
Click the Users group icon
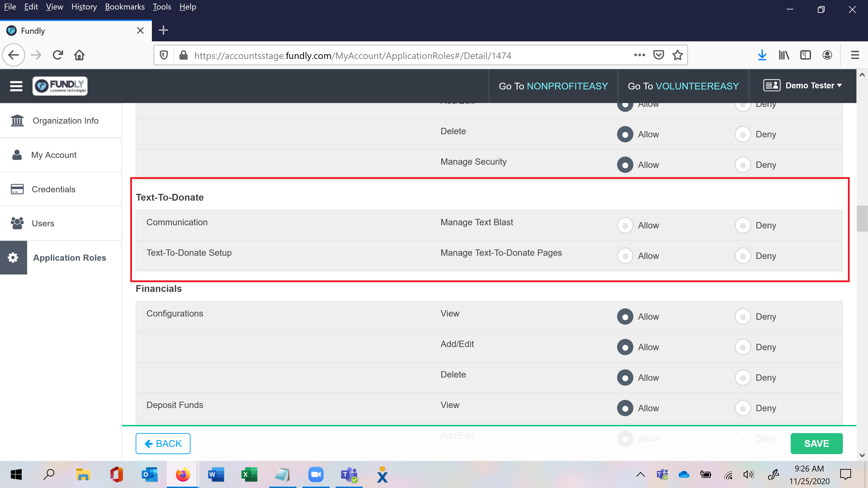pos(17,223)
